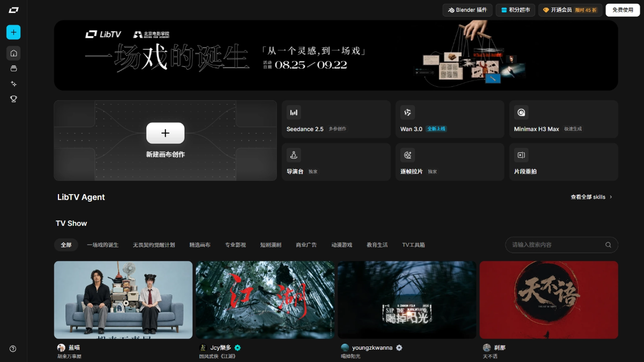Click the 片段重拍 card icon
The width and height of the screenshot is (644, 362).
point(521,155)
